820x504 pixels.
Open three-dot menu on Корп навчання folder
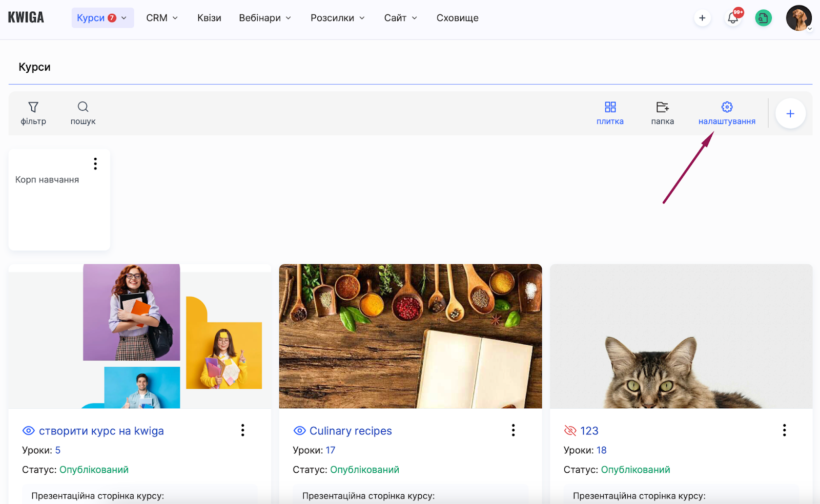95,164
